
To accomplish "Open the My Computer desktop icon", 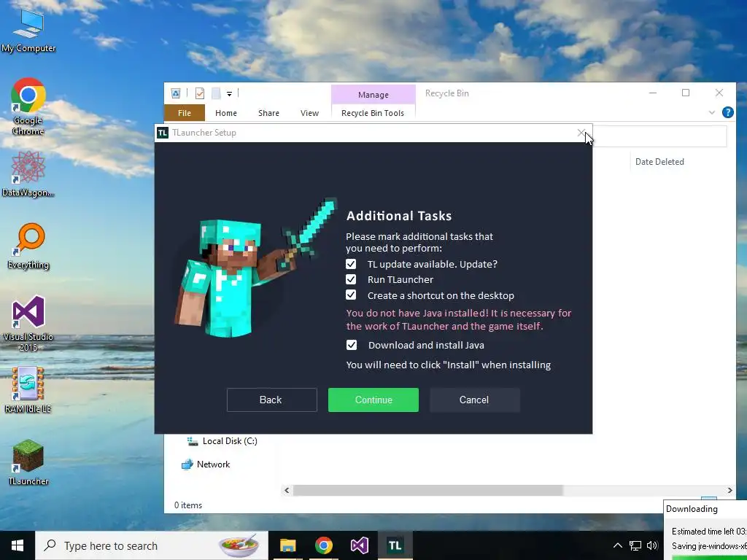I will [28, 29].
